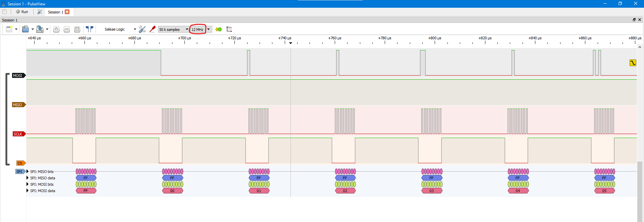Viewport: 644px width, 222px height.
Task: Select the Session 1 tab
Action: pyautogui.click(x=55, y=12)
